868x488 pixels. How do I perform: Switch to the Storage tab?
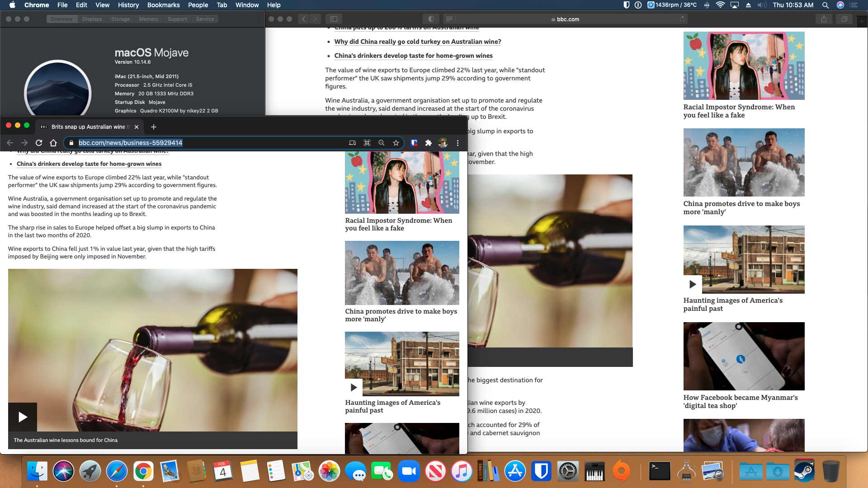[120, 19]
